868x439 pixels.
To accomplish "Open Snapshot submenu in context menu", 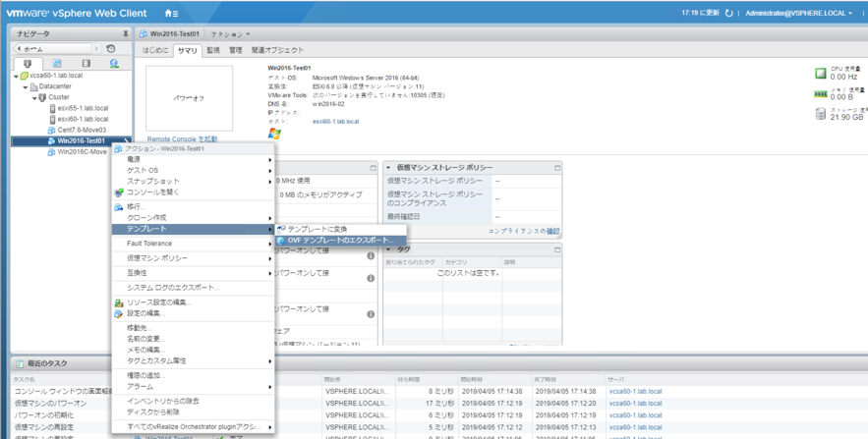I will (194, 182).
